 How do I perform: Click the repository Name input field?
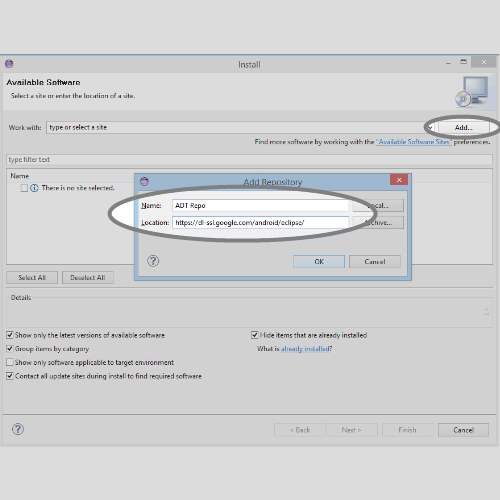tap(261, 205)
